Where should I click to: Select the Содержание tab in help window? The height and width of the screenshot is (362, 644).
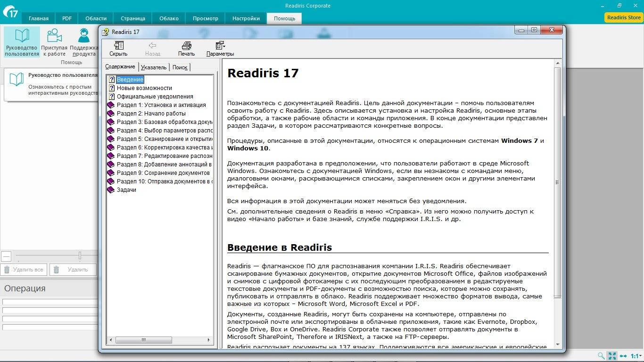[120, 67]
